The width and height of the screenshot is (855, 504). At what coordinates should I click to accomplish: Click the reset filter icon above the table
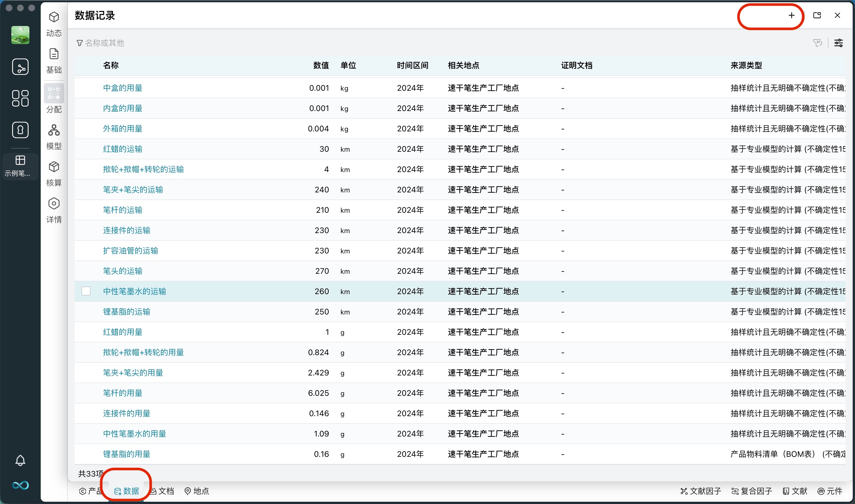[x=818, y=43]
